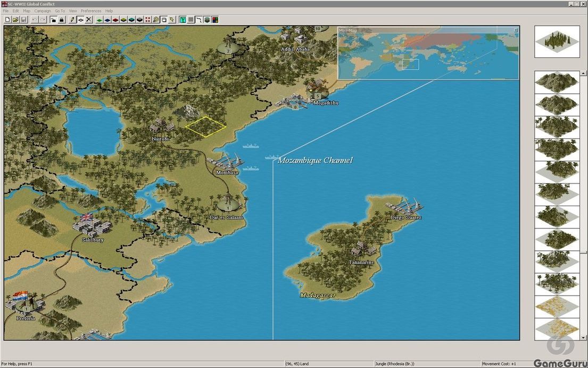Click the yellow highlighted hex near Nairobi
Viewport: 588px width, 368px height.
(206, 126)
